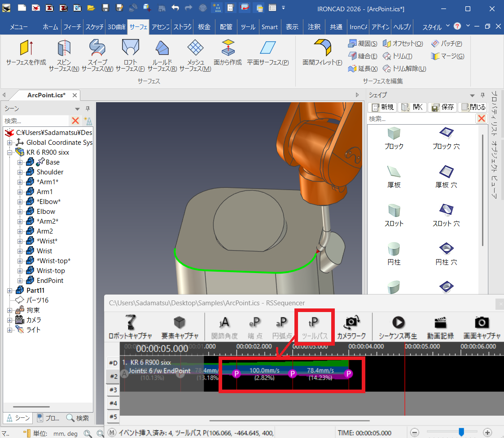The image size is (504, 438).
Task: Select the ルールド サーフェス tool
Action: pos(162,55)
